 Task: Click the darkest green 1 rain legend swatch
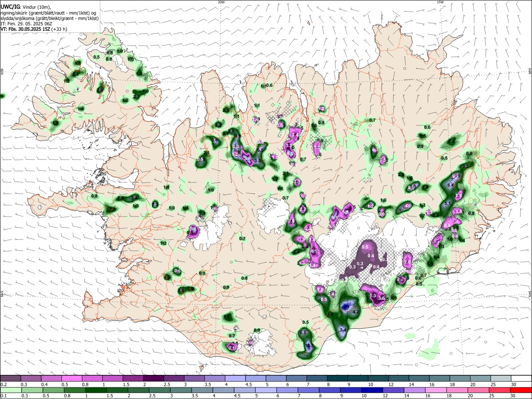[x=96, y=390]
